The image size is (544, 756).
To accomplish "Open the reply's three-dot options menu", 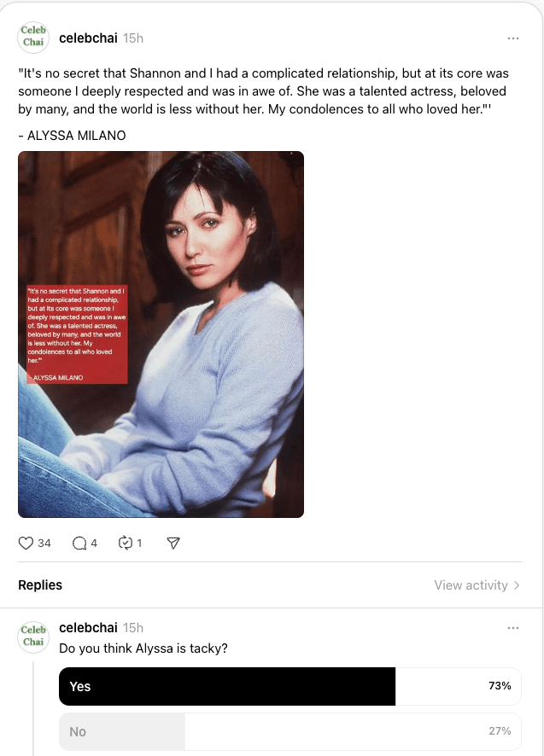I will click(513, 628).
